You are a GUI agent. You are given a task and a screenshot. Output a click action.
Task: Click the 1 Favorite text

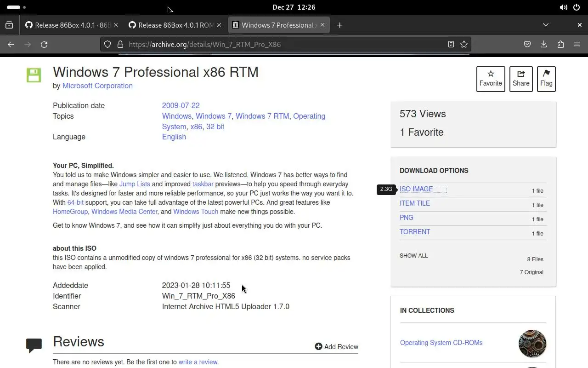[x=422, y=132]
